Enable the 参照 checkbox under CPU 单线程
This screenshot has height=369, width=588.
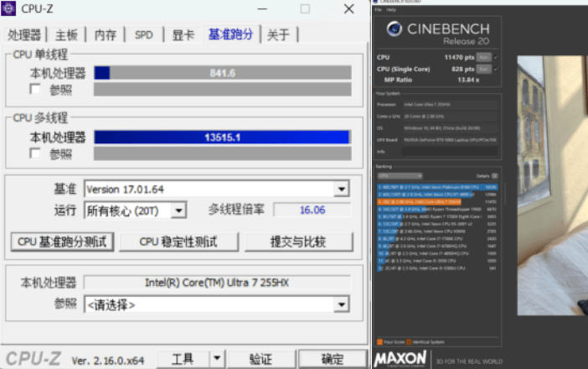click(x=35, y=90)
